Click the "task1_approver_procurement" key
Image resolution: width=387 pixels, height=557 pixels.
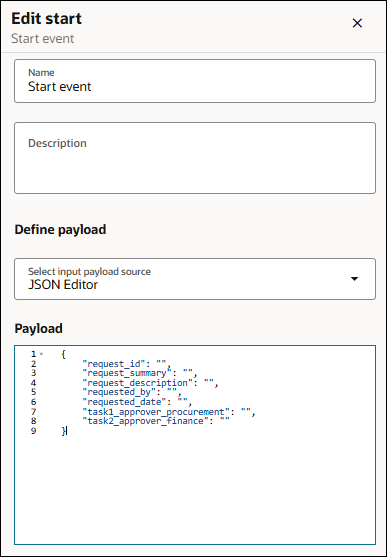pyautogui.click(x=156, y=412)
